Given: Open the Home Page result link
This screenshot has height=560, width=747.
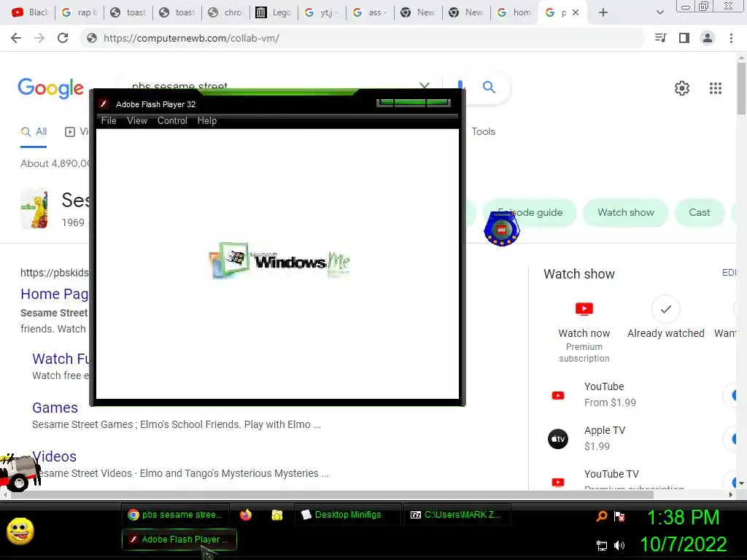Looking at the screenshot, I should pyautogui.click(x=54, y=294).
